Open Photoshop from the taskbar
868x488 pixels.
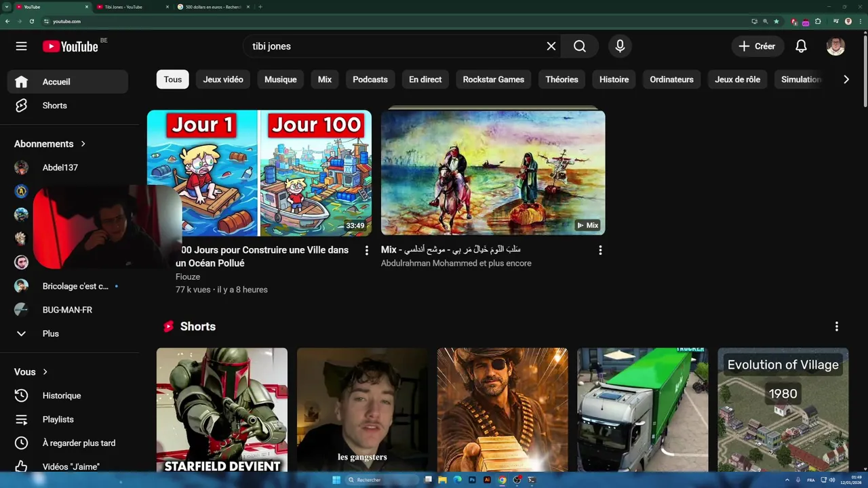point(472,480)
